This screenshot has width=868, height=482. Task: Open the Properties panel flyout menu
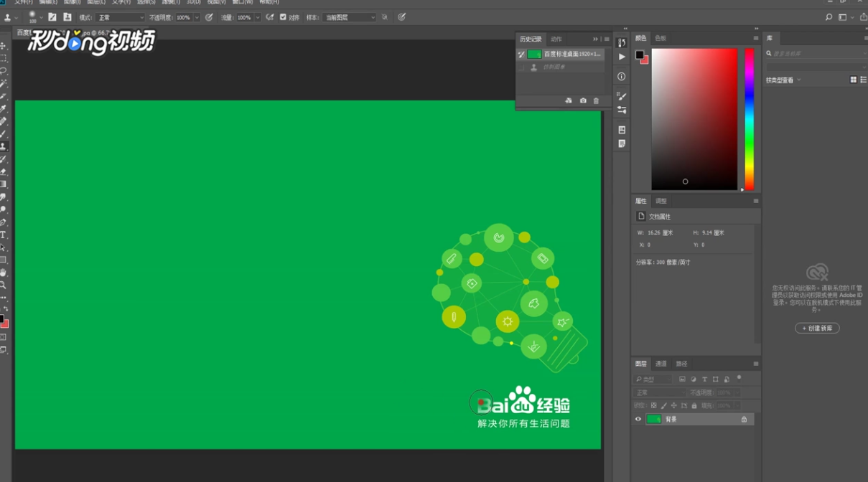tap(755, 202)
